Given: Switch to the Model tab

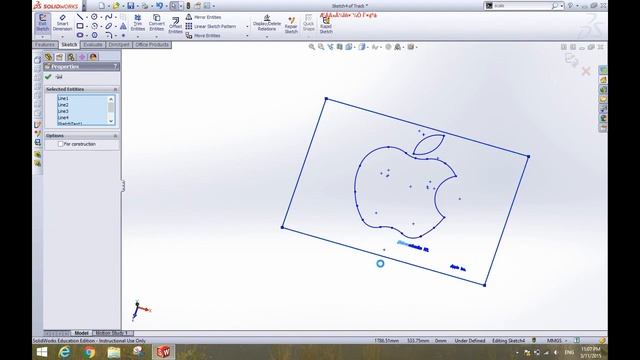Looking at the screenshot, I should (81, 333).
